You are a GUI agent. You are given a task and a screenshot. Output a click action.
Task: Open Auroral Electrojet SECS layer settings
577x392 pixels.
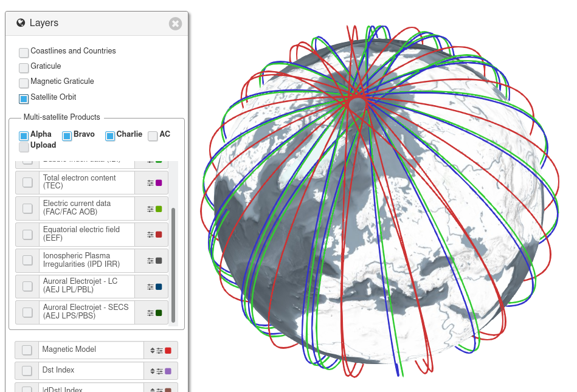coord(151,312)
